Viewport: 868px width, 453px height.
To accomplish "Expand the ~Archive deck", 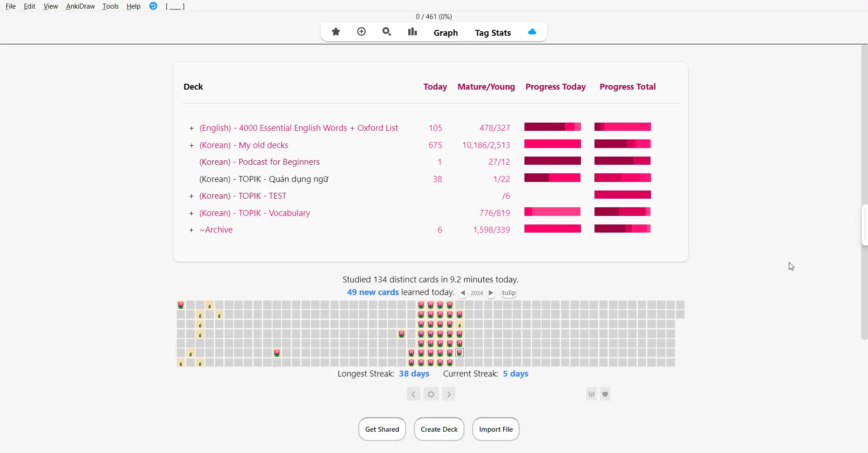I will point(192,230).
